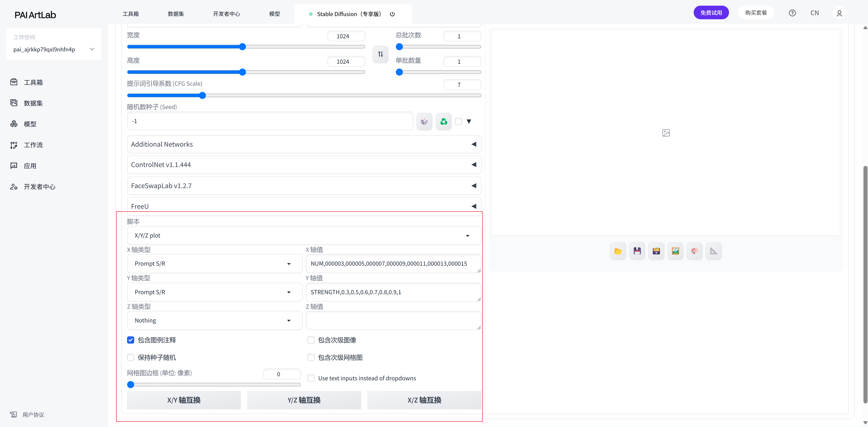Click the triangle ruler icon below the preview
The width and height of the screenshot is (868, 427).
point(714,251)
